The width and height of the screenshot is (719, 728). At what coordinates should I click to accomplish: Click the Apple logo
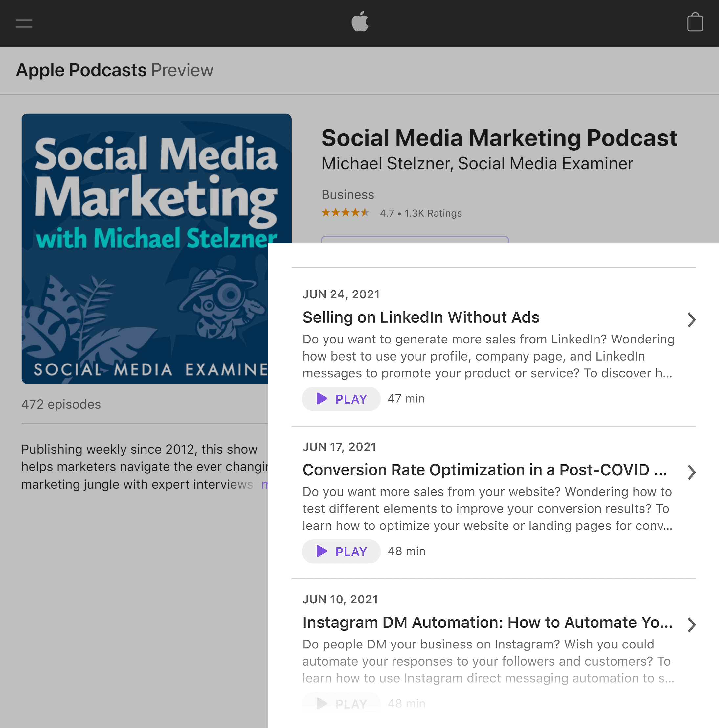tap(360, 21)
